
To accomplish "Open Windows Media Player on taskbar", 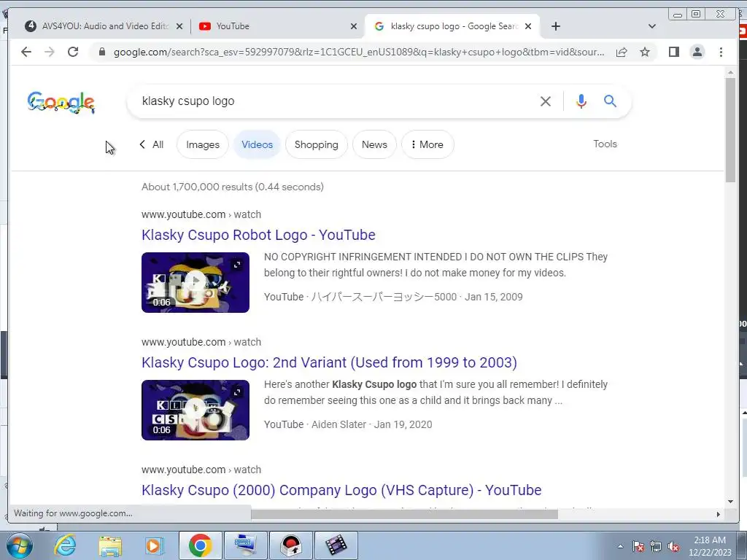I will (154, 545).
